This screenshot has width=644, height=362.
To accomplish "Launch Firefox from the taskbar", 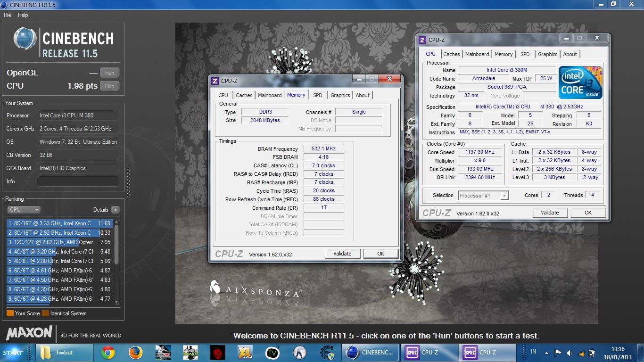I will (135, 352).
